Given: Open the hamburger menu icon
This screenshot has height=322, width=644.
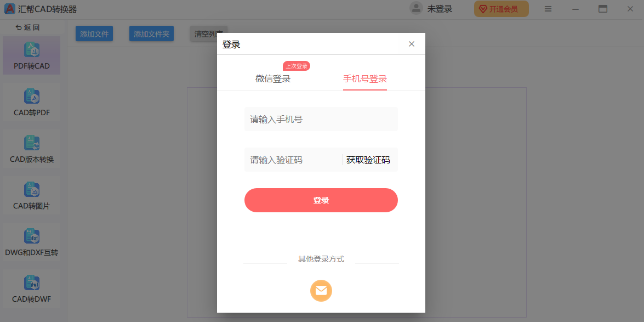Looking at the screenshot, I should pos(548,9).
